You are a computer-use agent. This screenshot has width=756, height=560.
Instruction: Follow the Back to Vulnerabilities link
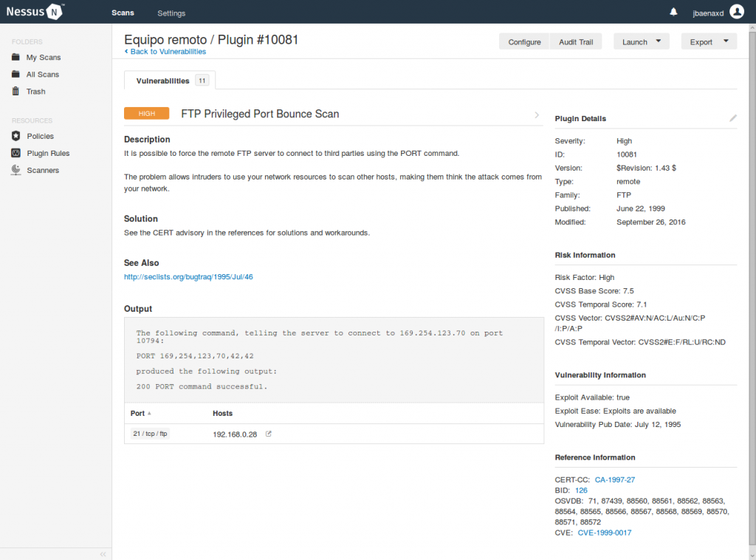(165, 52)
